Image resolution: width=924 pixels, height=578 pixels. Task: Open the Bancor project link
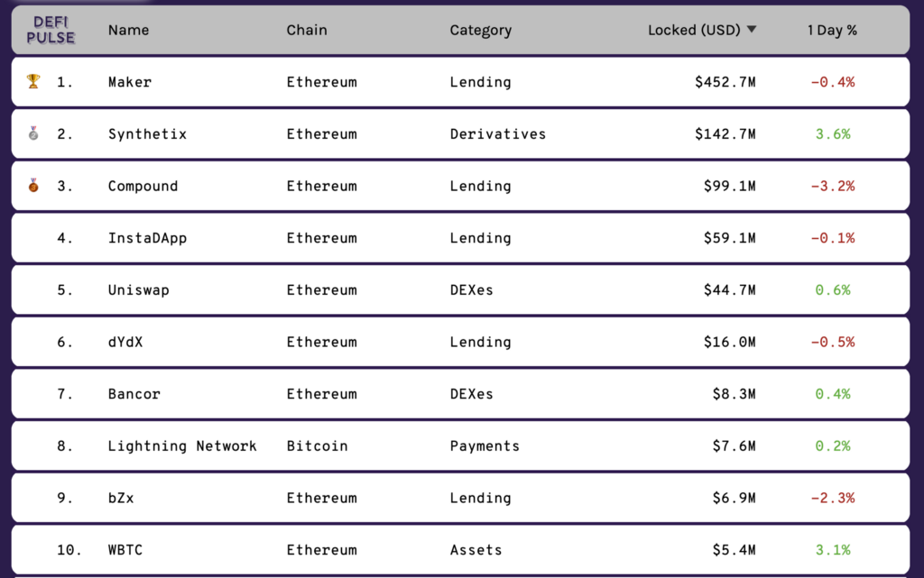134,394
